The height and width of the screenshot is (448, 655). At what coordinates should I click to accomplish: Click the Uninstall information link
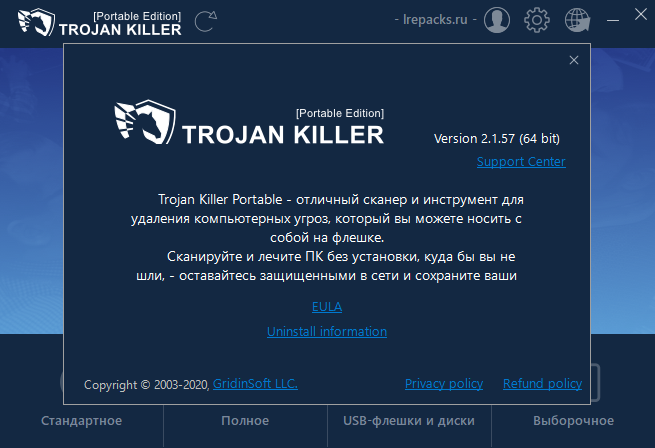[327, 331]
